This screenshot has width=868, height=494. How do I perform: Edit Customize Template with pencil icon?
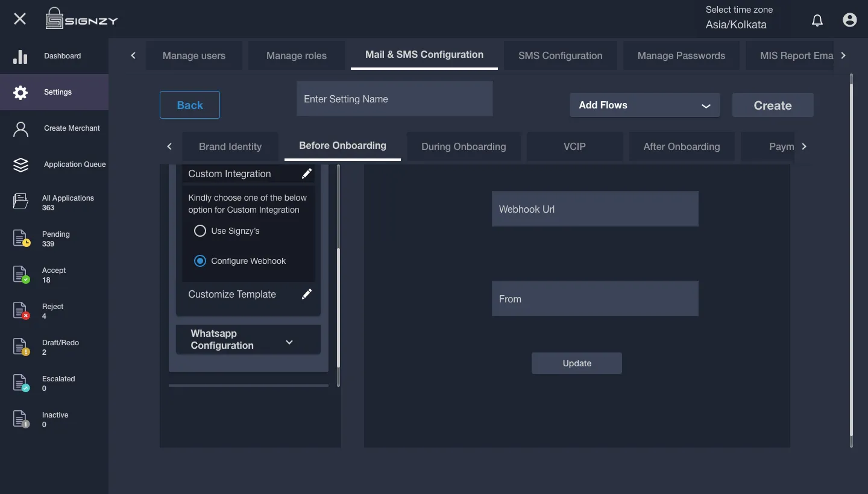pos(307,294)
